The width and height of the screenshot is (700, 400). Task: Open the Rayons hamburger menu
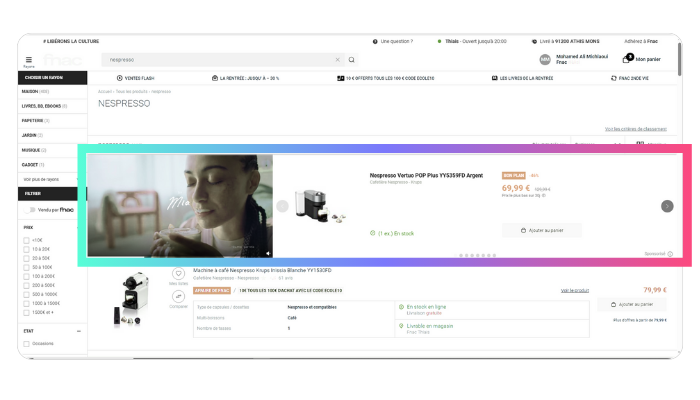[28, 61]
